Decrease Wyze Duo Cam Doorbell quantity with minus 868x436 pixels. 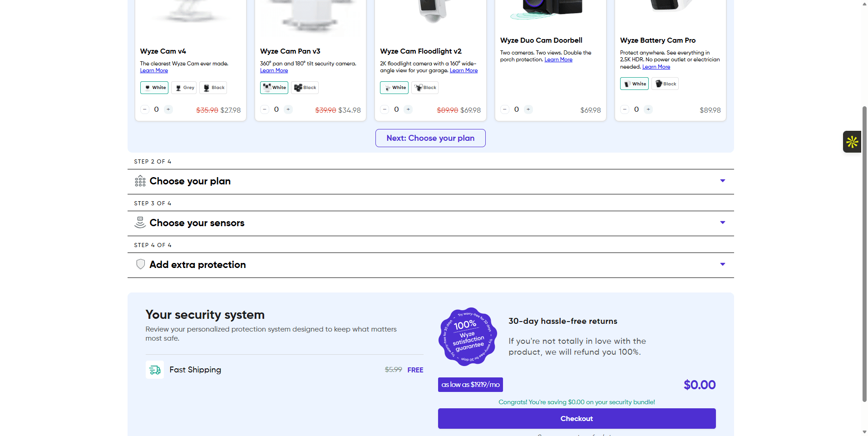pos(505,109)
